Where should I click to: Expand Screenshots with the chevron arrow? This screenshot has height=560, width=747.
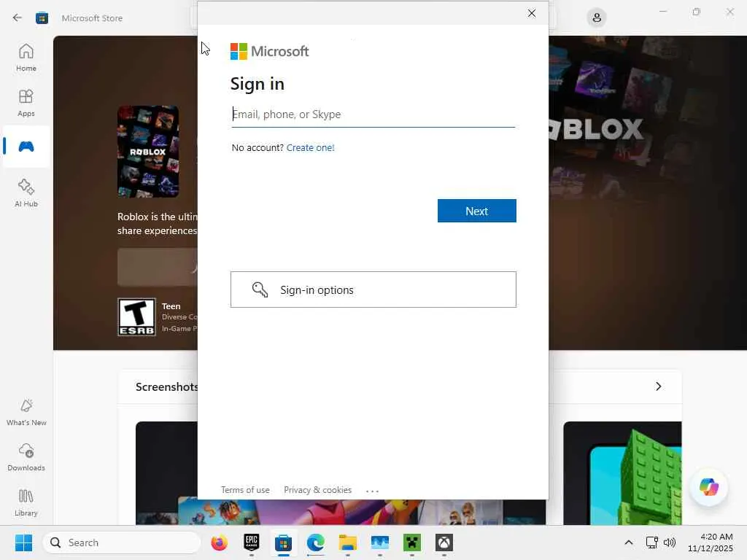click(x=659, y=386)
